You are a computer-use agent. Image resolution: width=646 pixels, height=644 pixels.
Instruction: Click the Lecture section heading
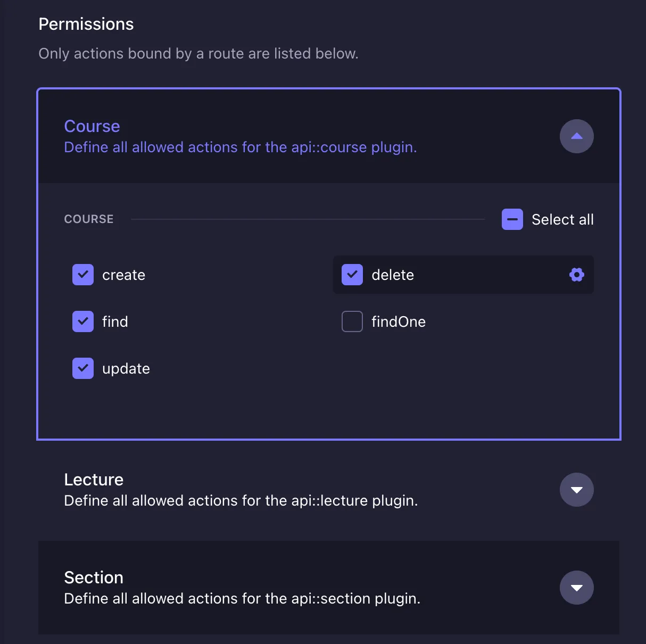94,480
